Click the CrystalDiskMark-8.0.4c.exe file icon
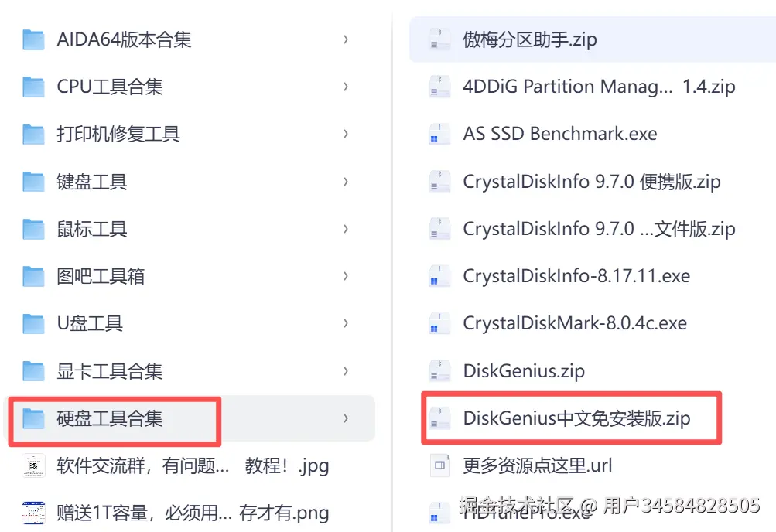 coord(439,323)
